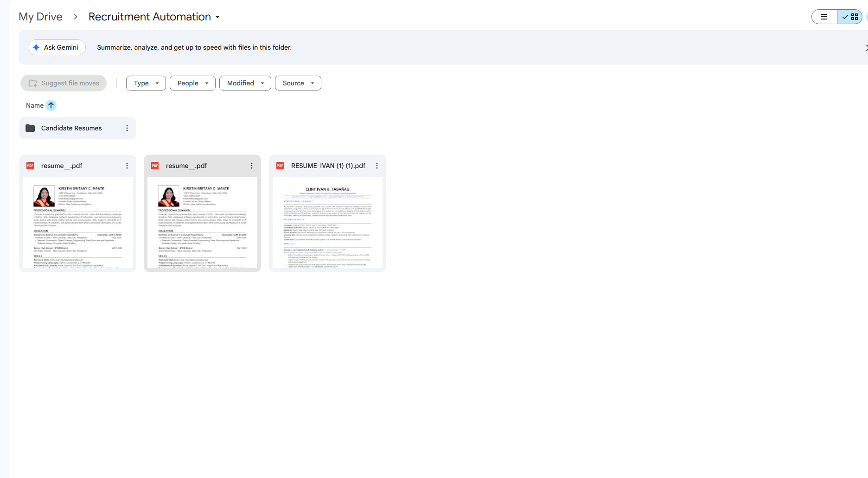The width and height of the screenshot is (868, 478).
Task: Click the PDF icon of RESUME-IVAN file
Action: (280, 166)
